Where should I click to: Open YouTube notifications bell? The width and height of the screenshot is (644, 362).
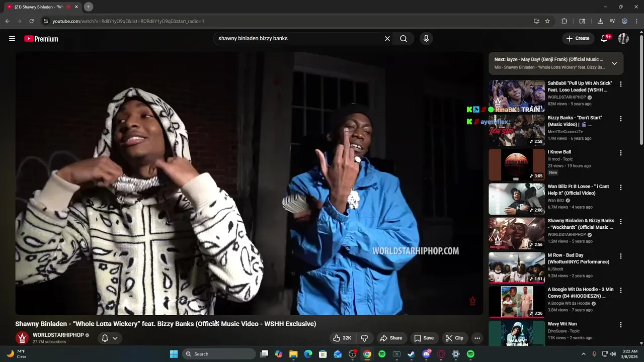tap(605, 38)
